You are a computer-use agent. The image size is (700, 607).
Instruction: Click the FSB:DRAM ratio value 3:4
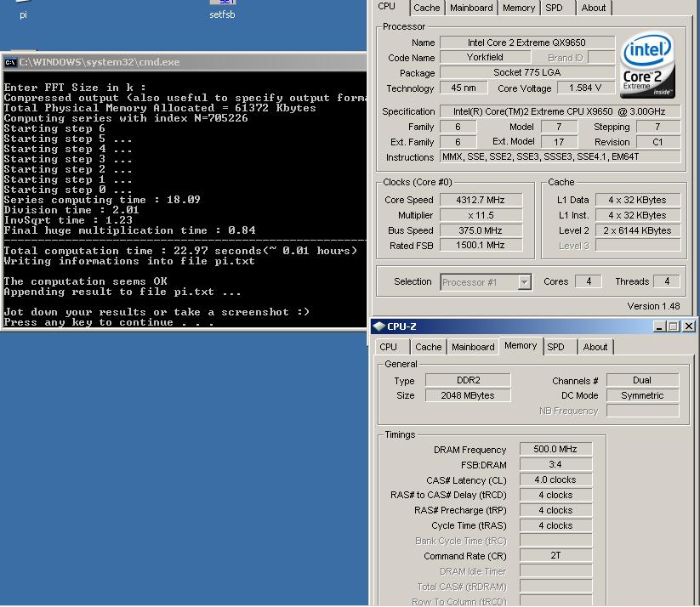(555, 465)
